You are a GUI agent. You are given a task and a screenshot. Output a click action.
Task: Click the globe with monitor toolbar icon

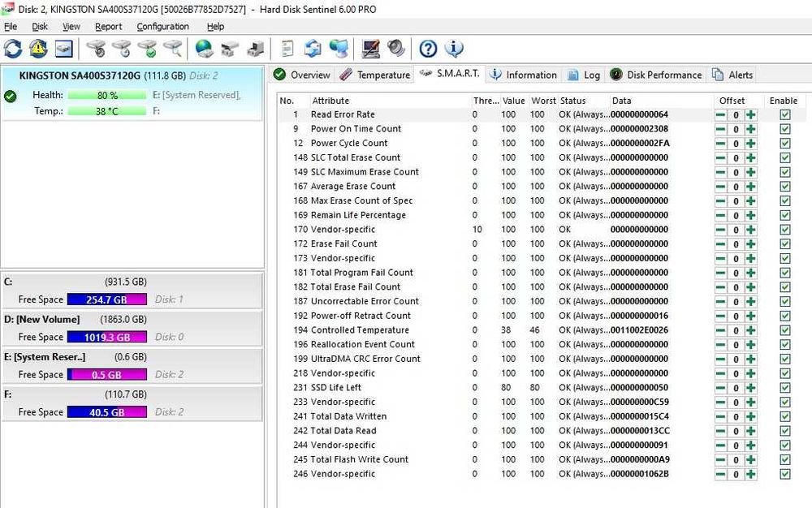[x=339, y=50]
